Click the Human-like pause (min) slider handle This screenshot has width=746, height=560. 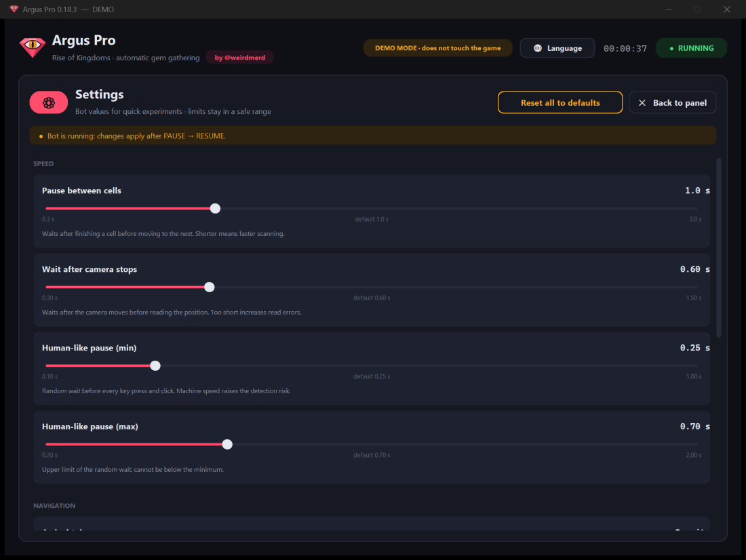(x=155, y=365)
